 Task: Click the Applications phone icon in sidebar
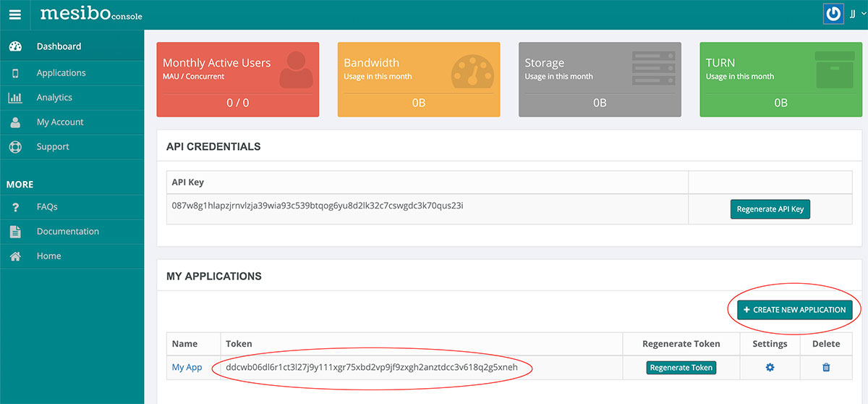click(15, 73)
